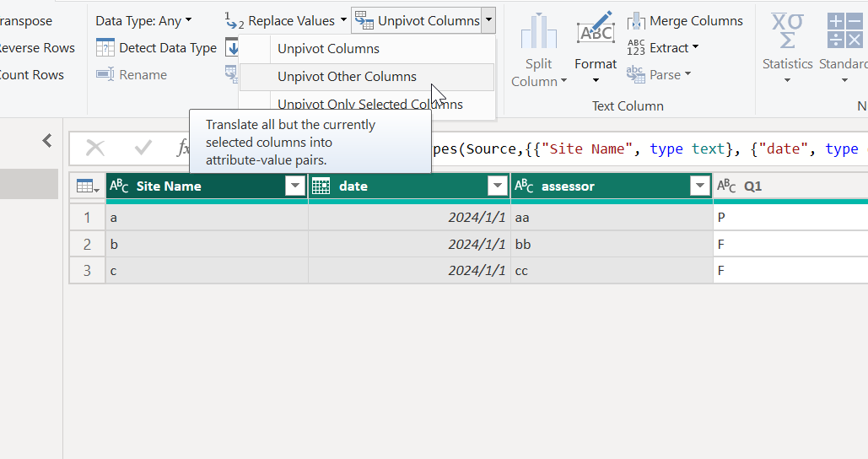The image size is (868, 459).
Task: Choose Unpivot Only Selected Columns entry
Action: (369, 104)
